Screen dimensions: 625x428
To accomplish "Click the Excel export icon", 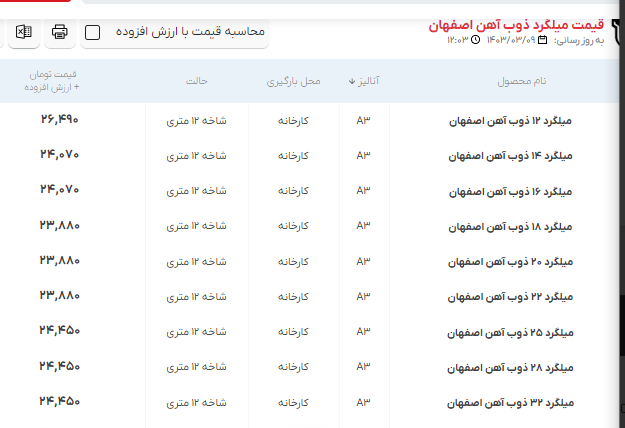I will [x=23, y=32].
